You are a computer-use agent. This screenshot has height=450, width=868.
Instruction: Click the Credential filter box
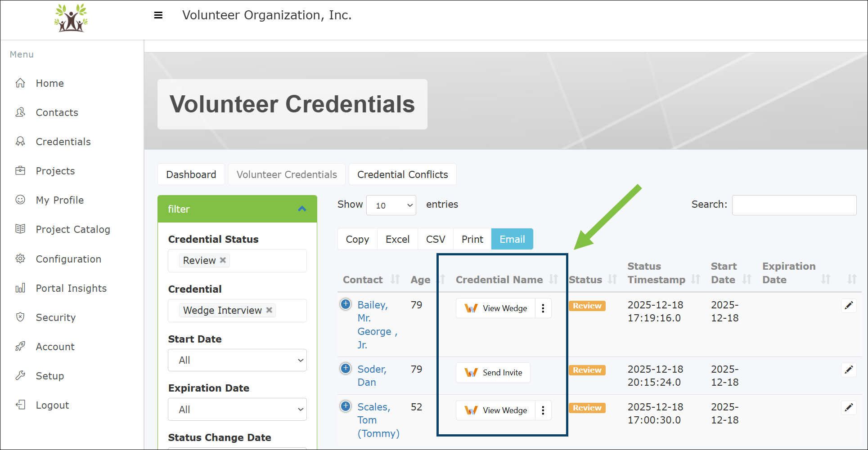(x=237, y=311)
